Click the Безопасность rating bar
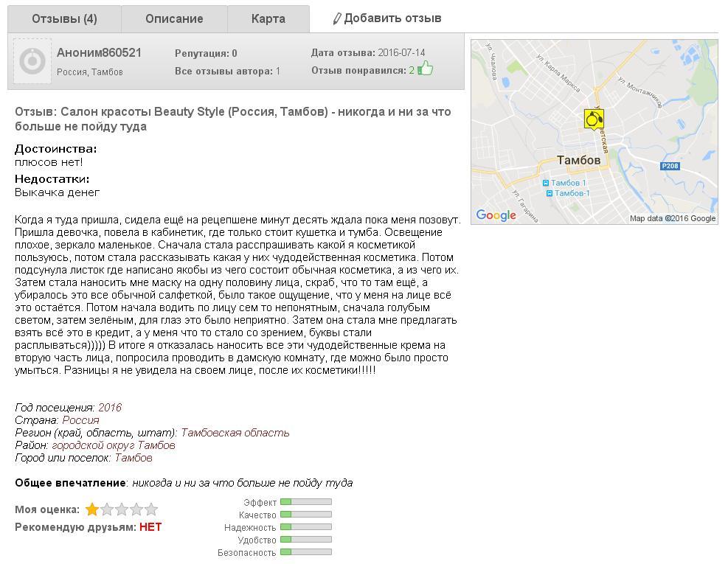 tap(306, 552)
